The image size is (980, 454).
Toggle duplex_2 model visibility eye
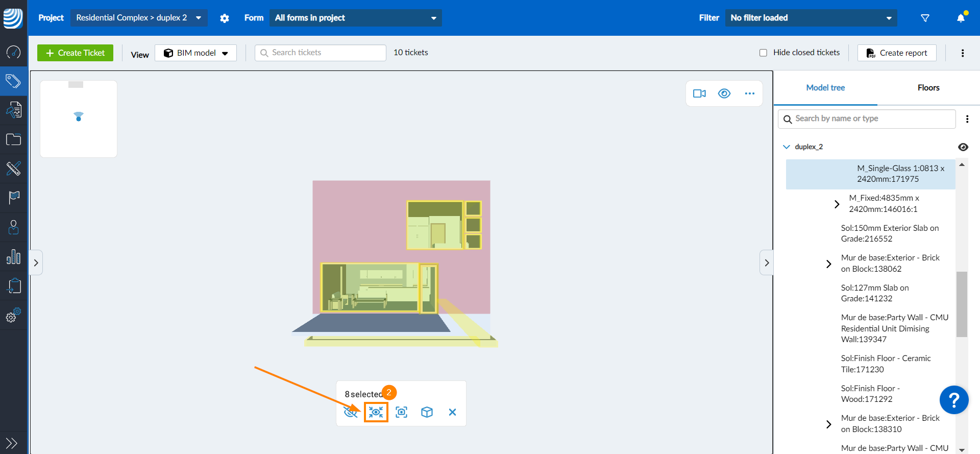pos(963,147)
